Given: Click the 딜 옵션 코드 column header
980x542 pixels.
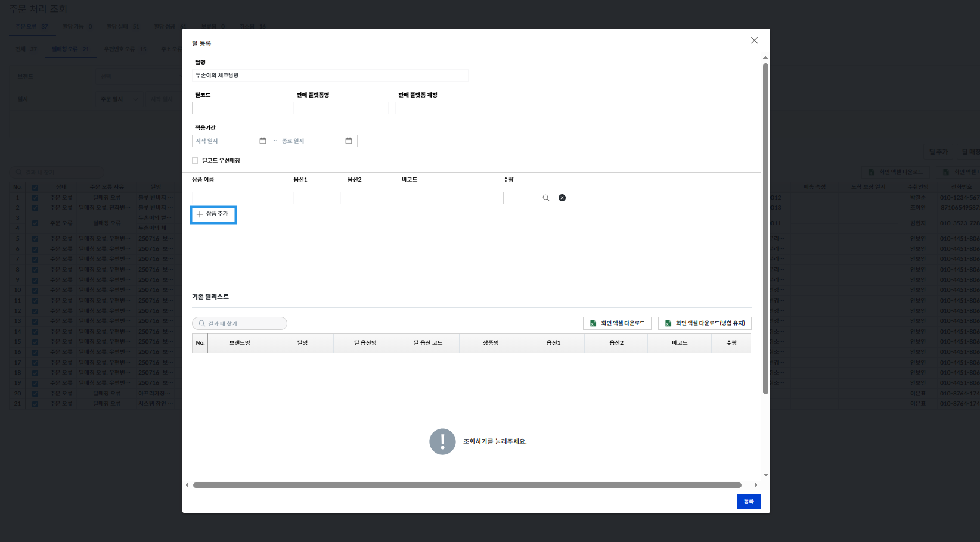Looking at the screenshot, I should (428, 343).
